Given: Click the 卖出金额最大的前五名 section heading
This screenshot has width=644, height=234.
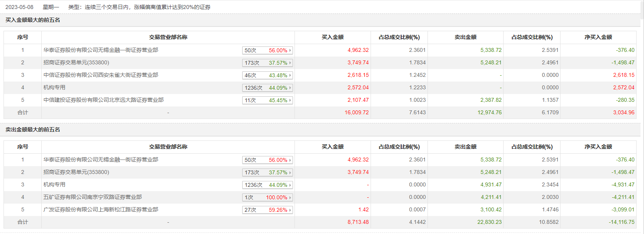Looking at the screenshot, I should tap(33, 130).
